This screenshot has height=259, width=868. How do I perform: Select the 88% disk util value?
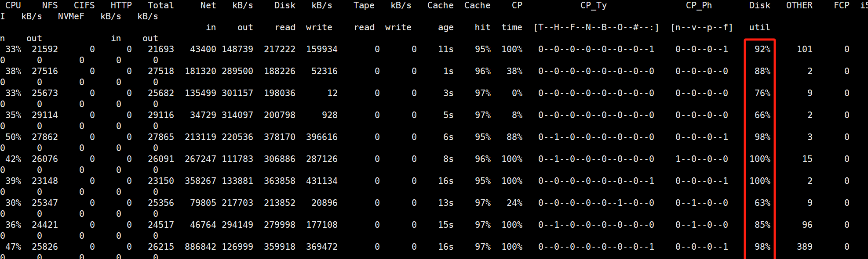pyautogui.click(x=762, y=71)
